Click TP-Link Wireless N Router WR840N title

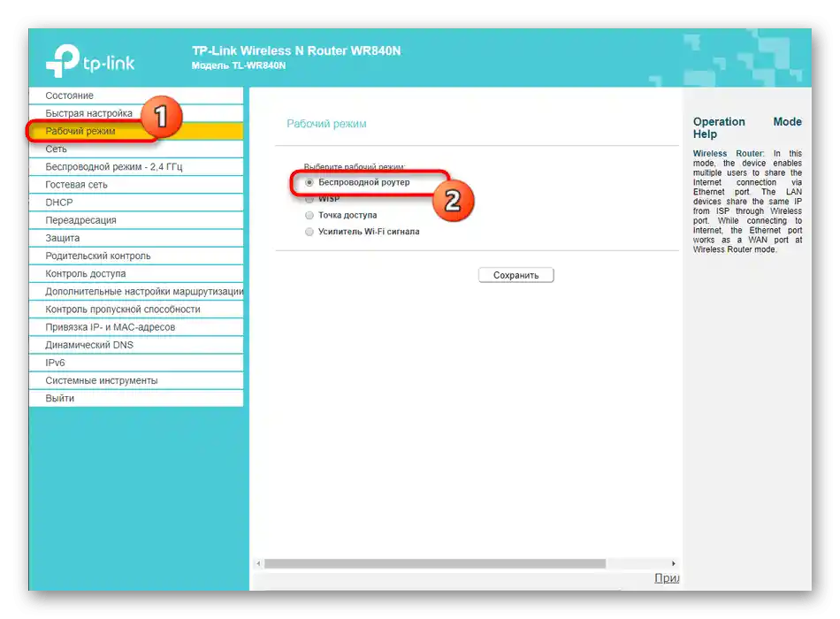tap(296, 51)
